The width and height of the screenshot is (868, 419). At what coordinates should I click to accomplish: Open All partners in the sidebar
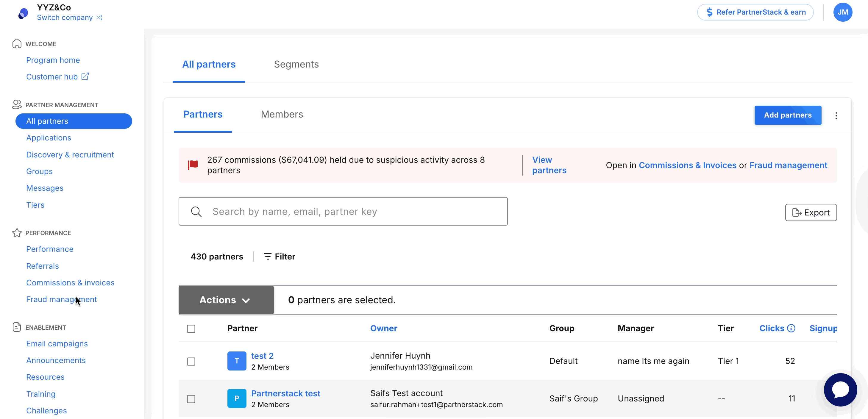click(74, 121)
